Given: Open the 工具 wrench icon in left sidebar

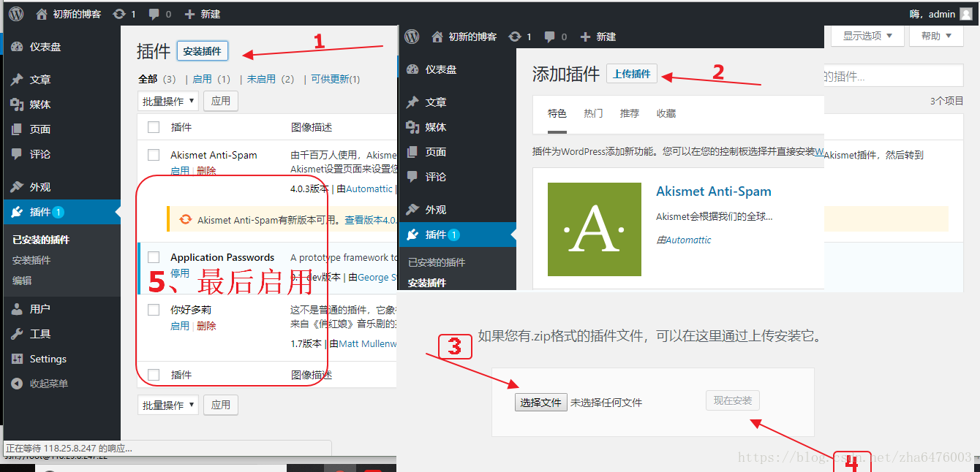Looking at the screenshot, I should [17, 334].
